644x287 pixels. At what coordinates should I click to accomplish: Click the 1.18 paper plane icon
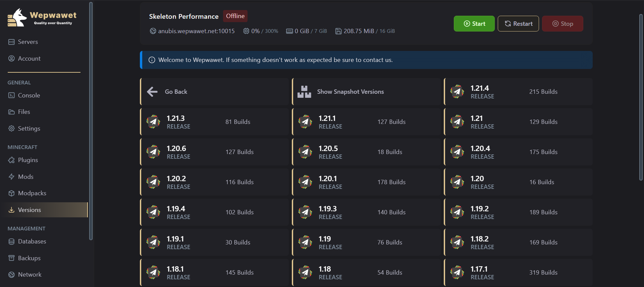point(305,273)
